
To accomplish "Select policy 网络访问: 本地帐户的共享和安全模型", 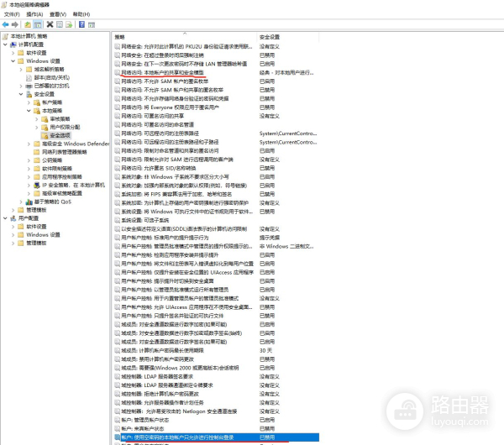I will 167,72.
